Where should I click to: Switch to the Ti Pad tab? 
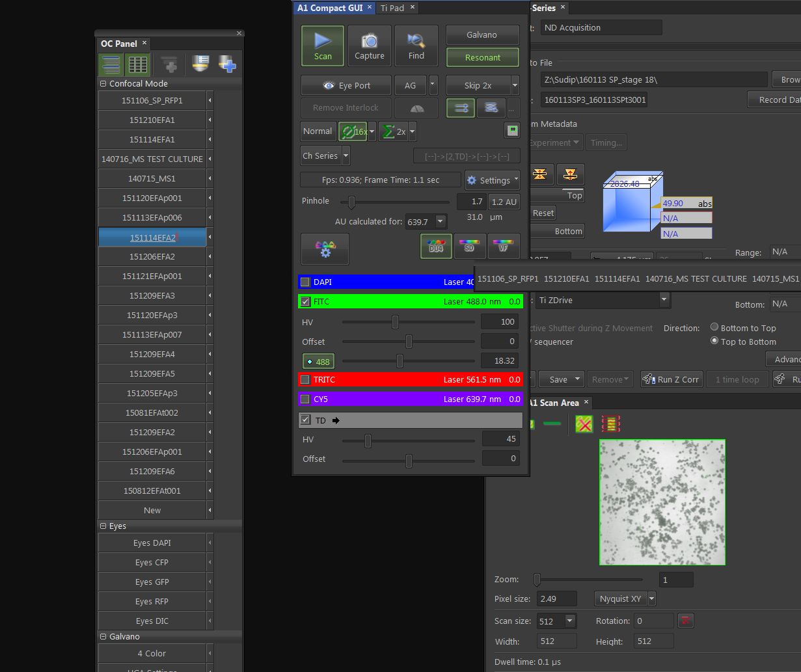pyautogui.click(x=392, y=8)
